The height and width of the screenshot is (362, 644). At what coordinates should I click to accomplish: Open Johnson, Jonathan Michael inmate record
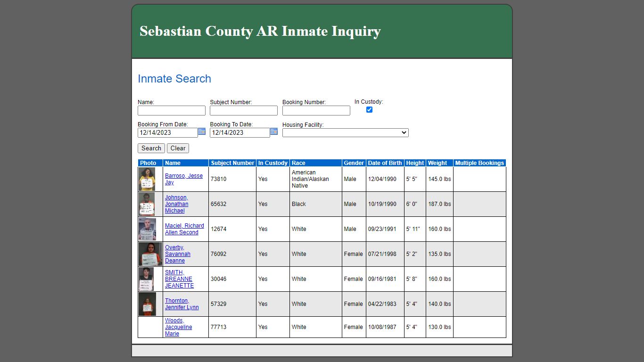pyautogui.click(x=177, y=204)
